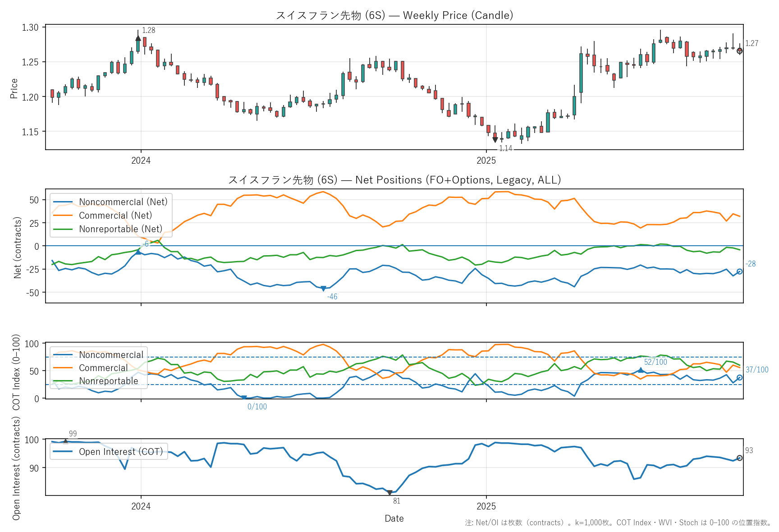
Task: Click the 2025 tick label under price chart
Action: [x=486, y=161]
